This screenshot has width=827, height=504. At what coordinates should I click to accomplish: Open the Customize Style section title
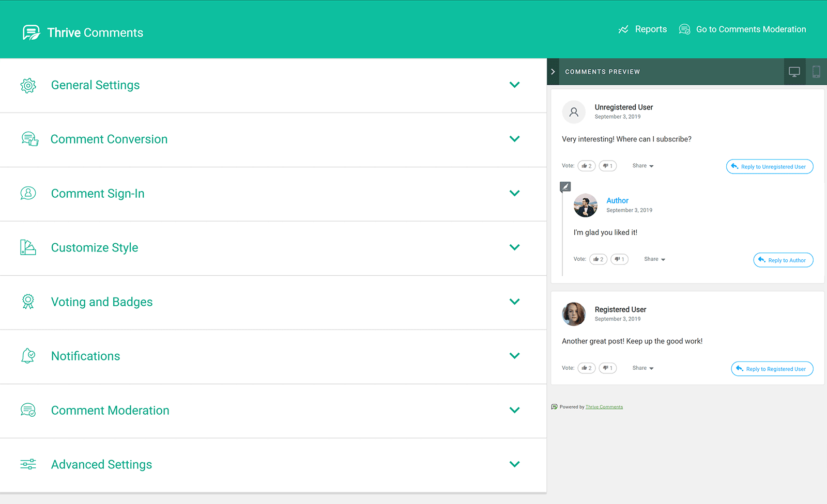coord(95,248)
